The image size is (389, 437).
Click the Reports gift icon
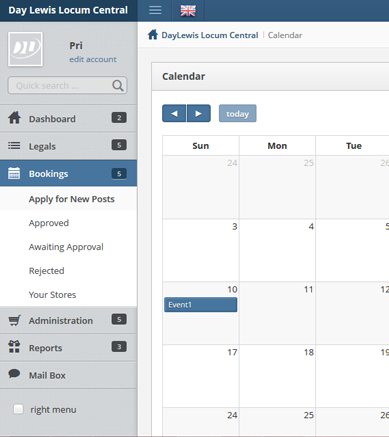14,347
